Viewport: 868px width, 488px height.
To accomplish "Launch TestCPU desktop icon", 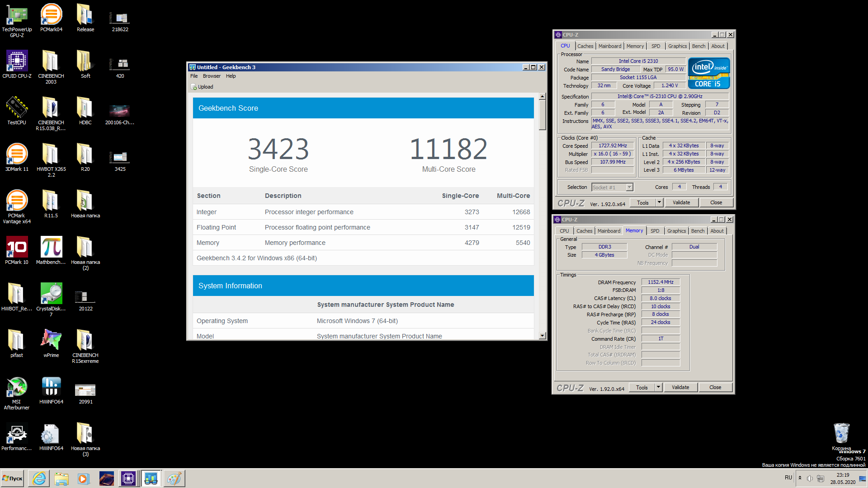I will click(17, 111).
